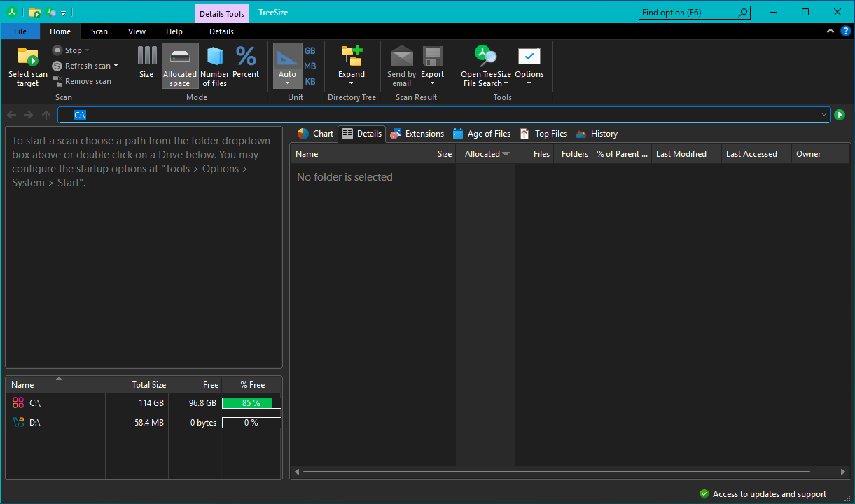
Task: Open the Help ribbon tab
Action: (174, 31)
